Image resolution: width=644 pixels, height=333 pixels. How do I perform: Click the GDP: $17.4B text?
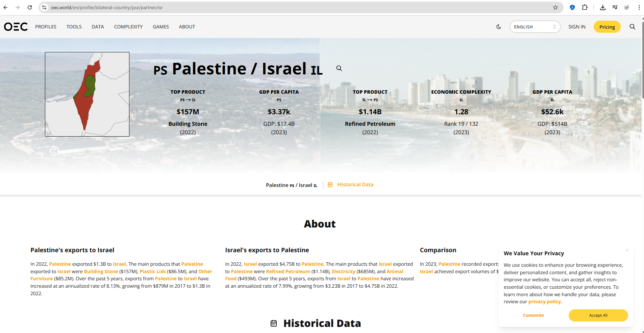click(x=279, y=124)
